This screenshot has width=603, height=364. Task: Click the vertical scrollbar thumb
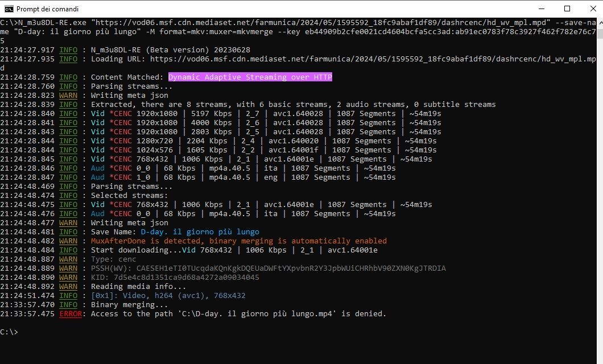tap(600, 33)
